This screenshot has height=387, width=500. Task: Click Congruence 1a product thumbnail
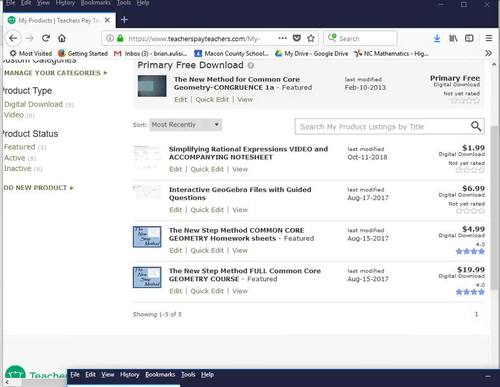(x=152, y=86)
